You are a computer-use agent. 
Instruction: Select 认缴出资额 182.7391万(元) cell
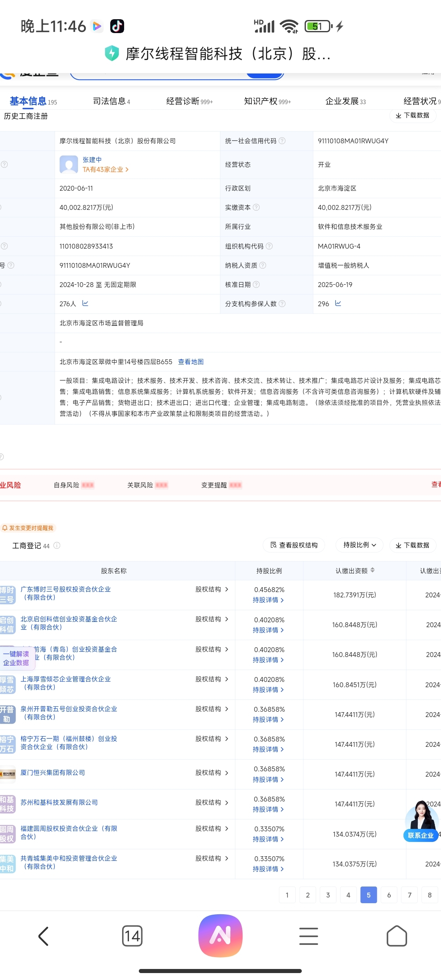tap(354, 595)
